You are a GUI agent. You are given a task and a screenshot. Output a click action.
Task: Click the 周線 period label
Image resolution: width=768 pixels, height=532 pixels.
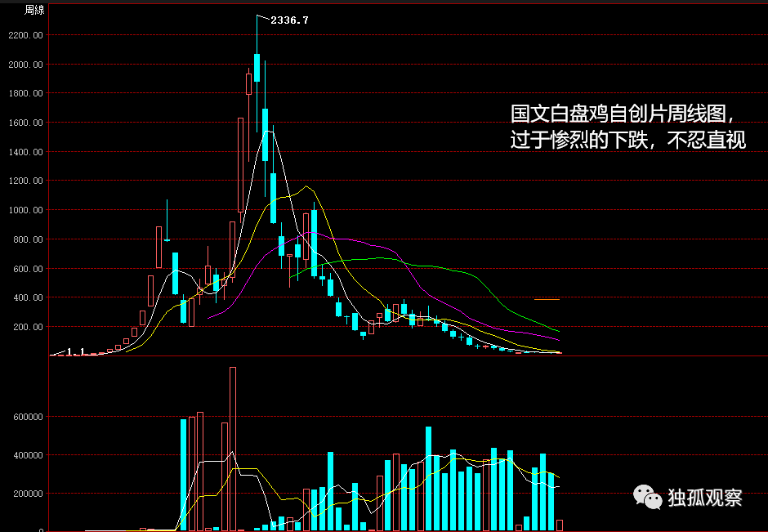pyautogui.click(x=34, y=10)
